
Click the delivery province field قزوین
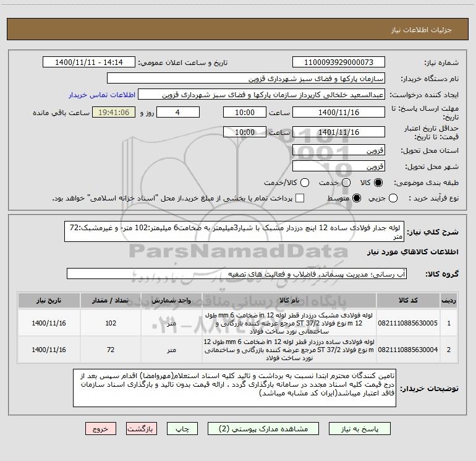point(339,150)
